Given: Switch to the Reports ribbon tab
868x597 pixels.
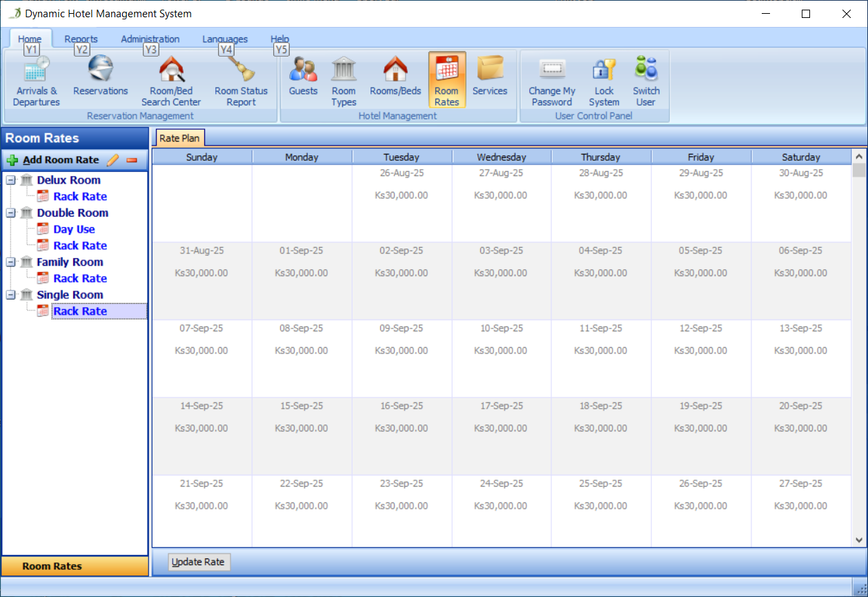Looking at the screenshot, I should (x=81, y=39).
